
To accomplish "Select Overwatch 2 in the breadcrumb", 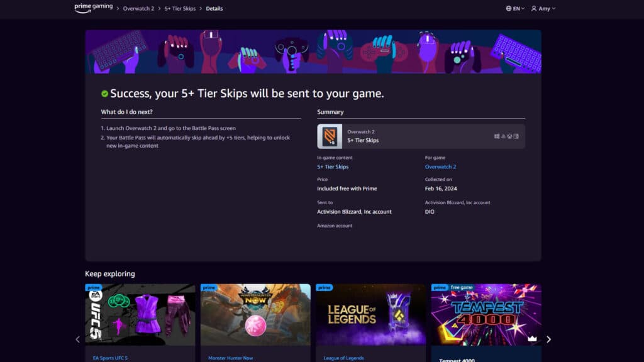I will (138, 8).
